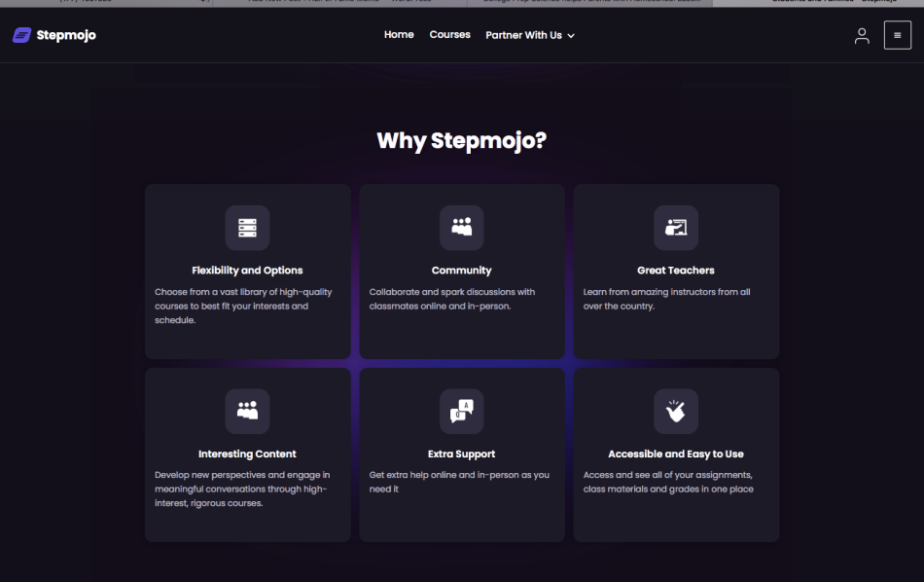Image resolution: width=924 pixels, height=582 pixels.
Task: Expand the Partner With Us chevron
Action: 570,36
